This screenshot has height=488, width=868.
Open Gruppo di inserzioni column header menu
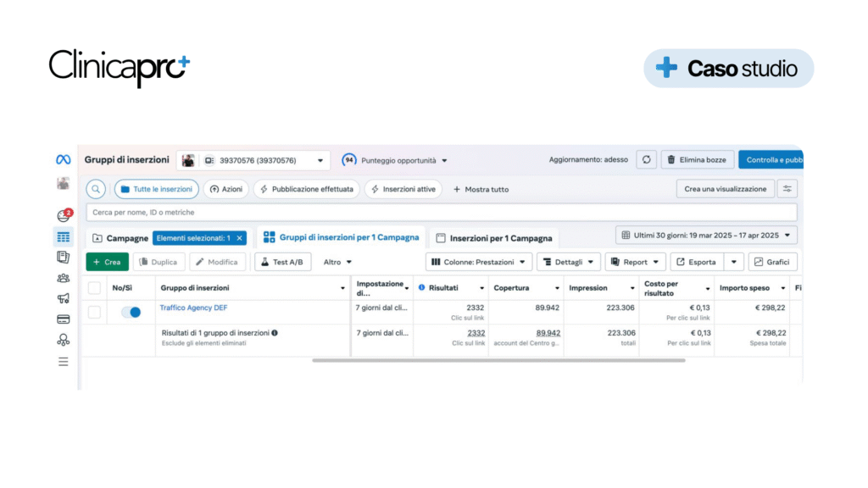pos(342,288)
